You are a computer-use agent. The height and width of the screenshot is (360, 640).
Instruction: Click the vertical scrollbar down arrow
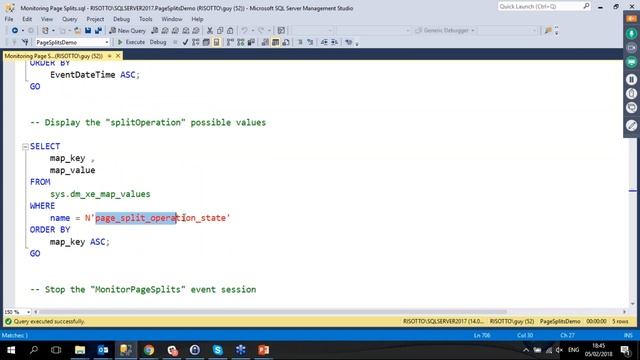pos(633,304)
